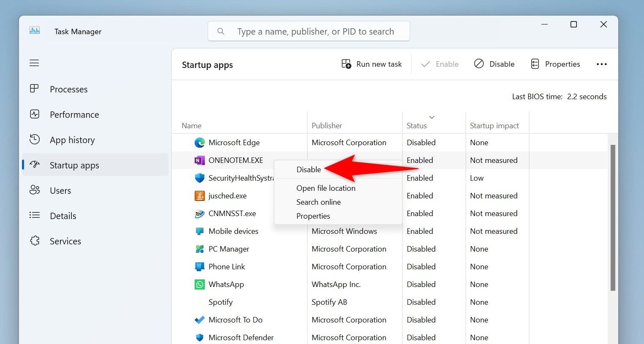Click the Task Manager app icon
The height and width of the screenshot is (344, 644).
(35, 31)
